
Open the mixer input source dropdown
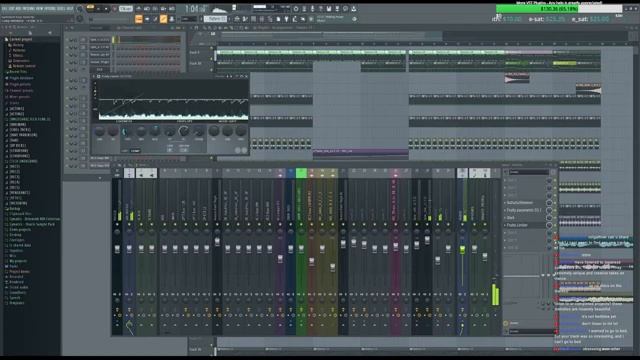tap(529, 172)
